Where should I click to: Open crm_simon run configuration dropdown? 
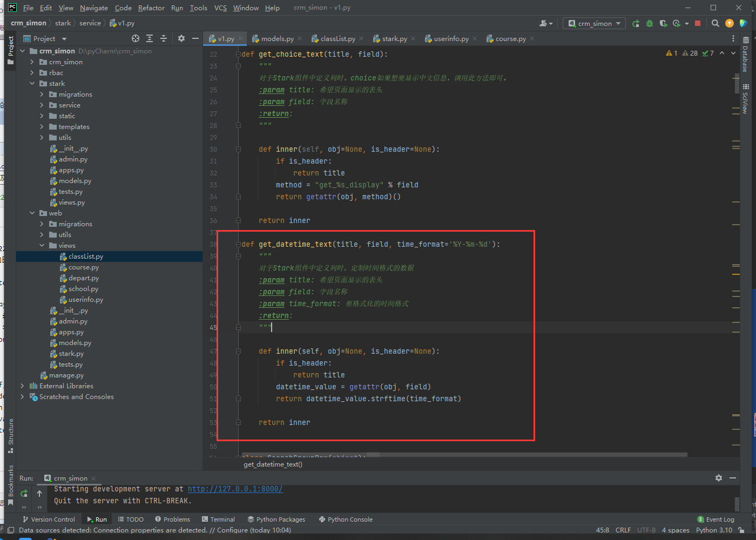pos(595,23)
